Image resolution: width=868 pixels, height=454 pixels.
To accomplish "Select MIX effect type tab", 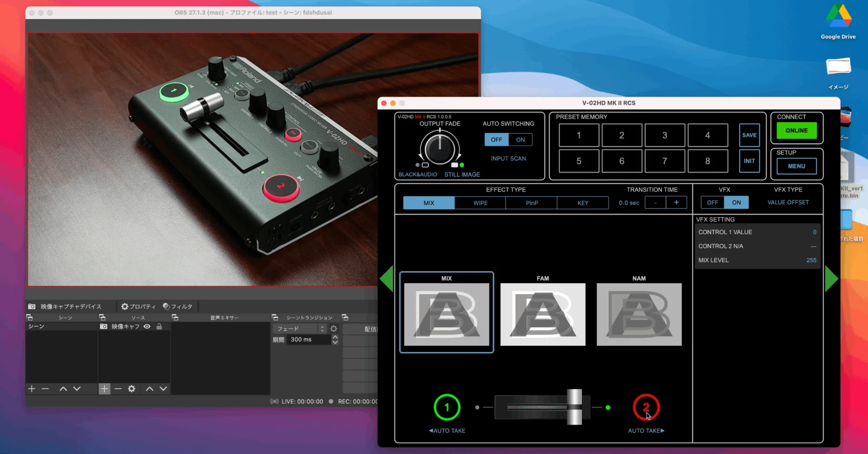I will [x=429, y=203].
